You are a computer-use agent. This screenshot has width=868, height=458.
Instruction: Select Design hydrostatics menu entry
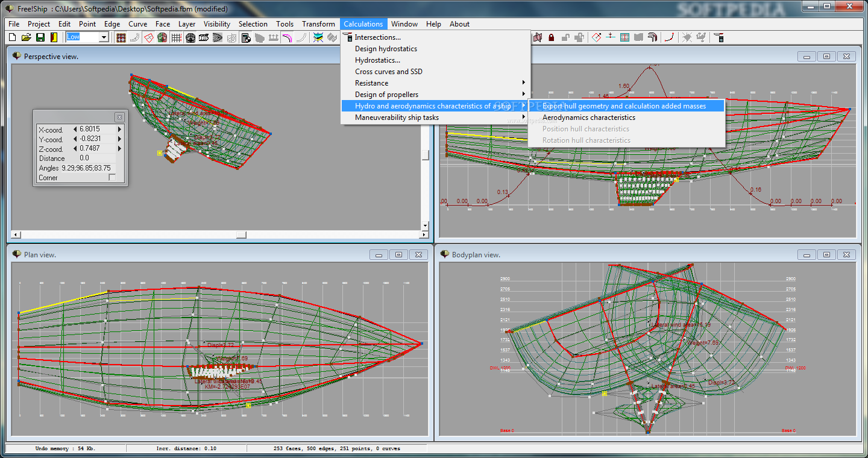[435, 49]
